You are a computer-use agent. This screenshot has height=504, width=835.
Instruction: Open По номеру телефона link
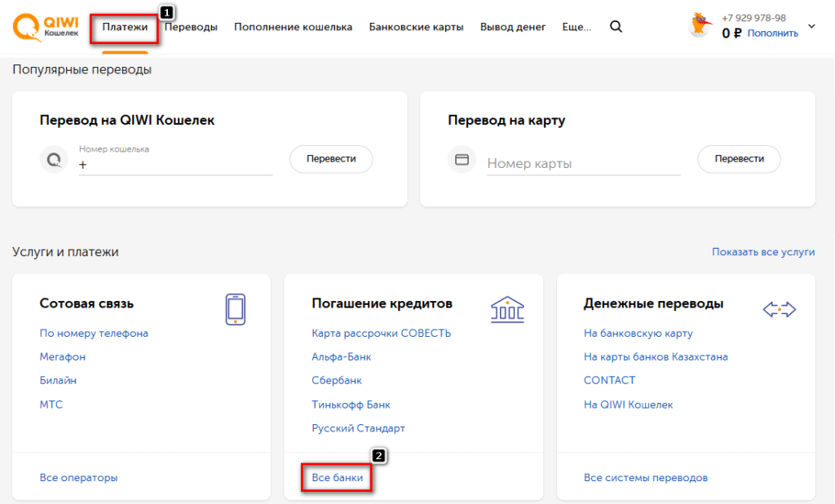94,334
